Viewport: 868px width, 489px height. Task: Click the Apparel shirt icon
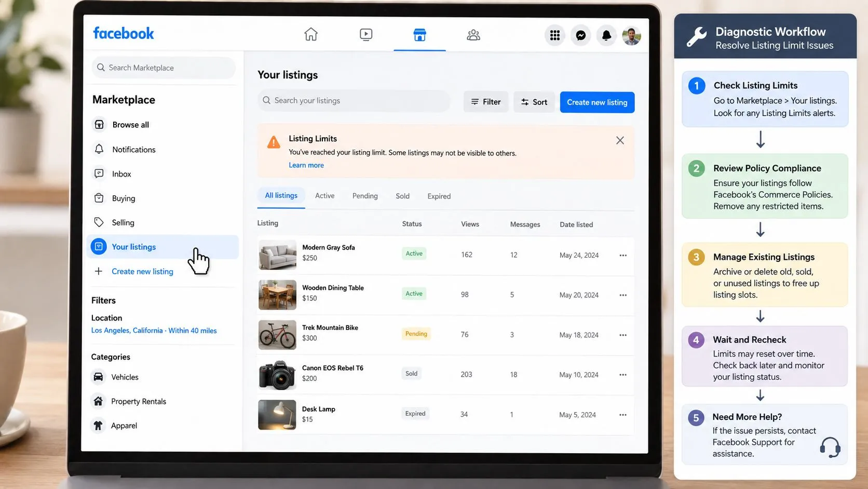(x=98, y=425)
